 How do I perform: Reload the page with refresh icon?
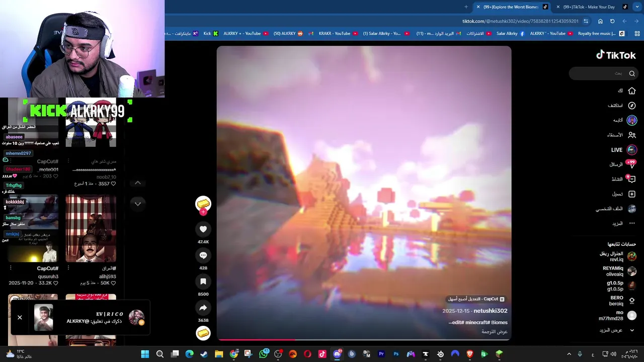612,21
